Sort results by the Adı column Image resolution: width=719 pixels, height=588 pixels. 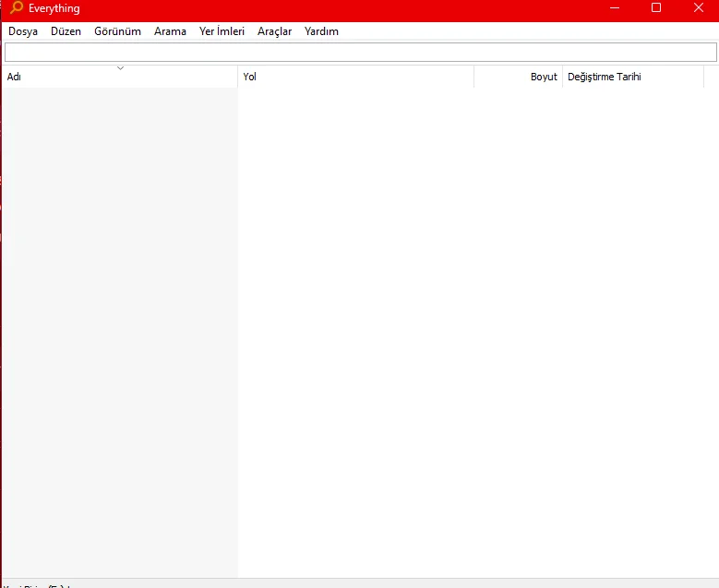(x=120, y=77)
